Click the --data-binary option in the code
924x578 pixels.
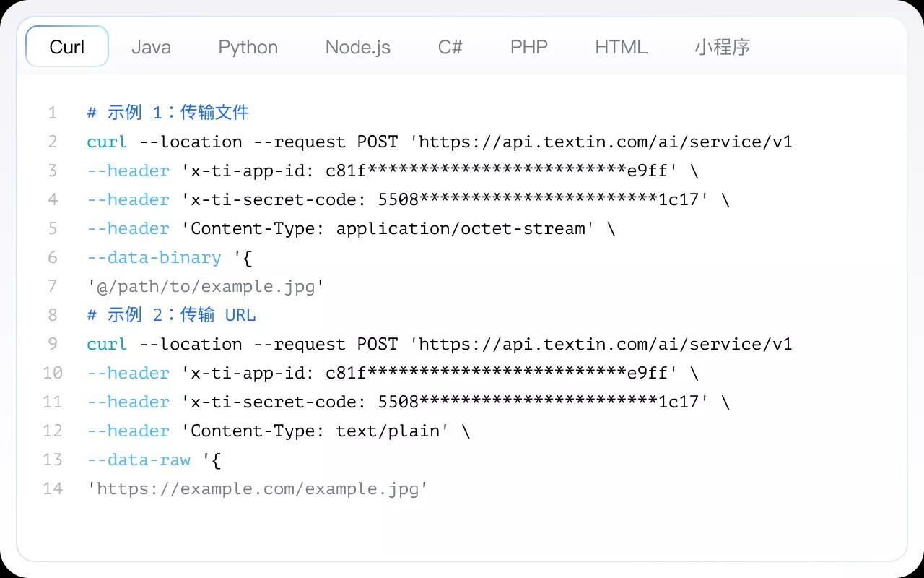[154, 257]
